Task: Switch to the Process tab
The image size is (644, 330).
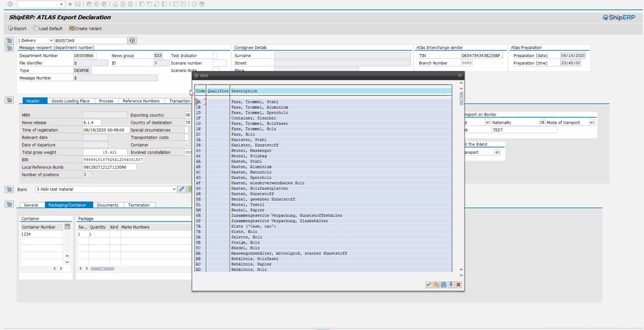Action: click(106, 101)
